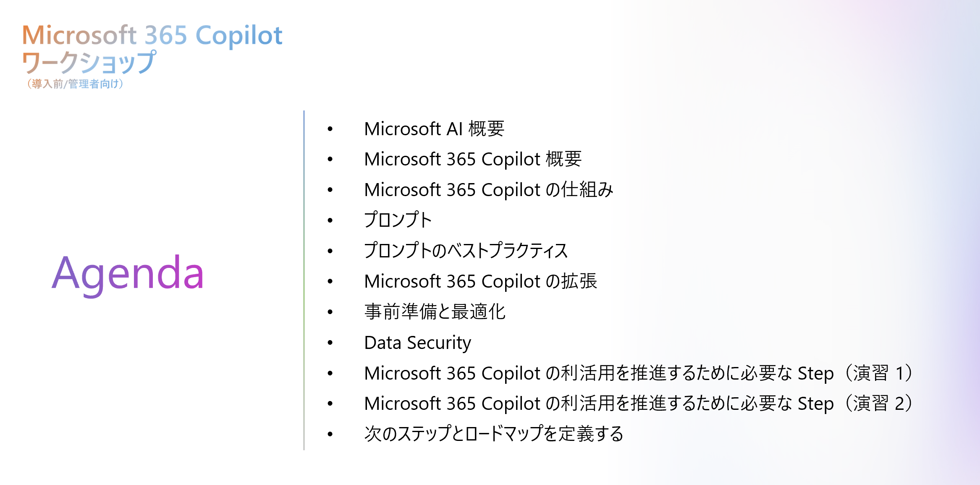Select the Step（演習 1）agenda line

pos(639,373)
